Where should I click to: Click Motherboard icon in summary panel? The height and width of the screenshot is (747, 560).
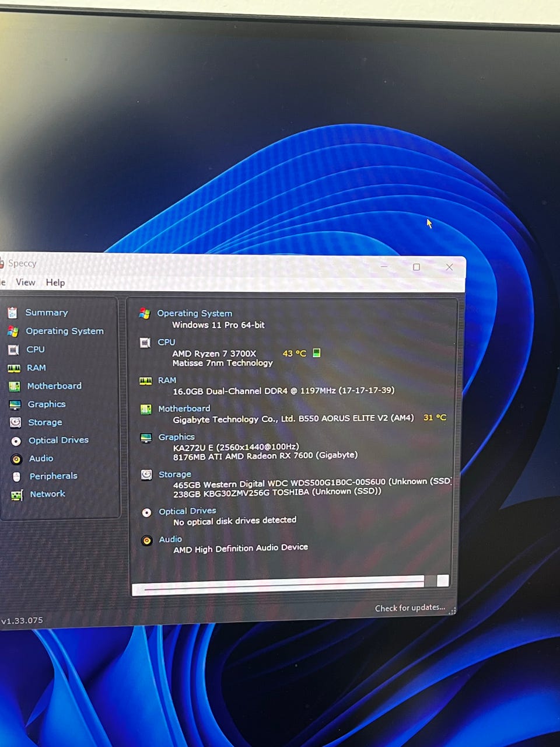146,409
